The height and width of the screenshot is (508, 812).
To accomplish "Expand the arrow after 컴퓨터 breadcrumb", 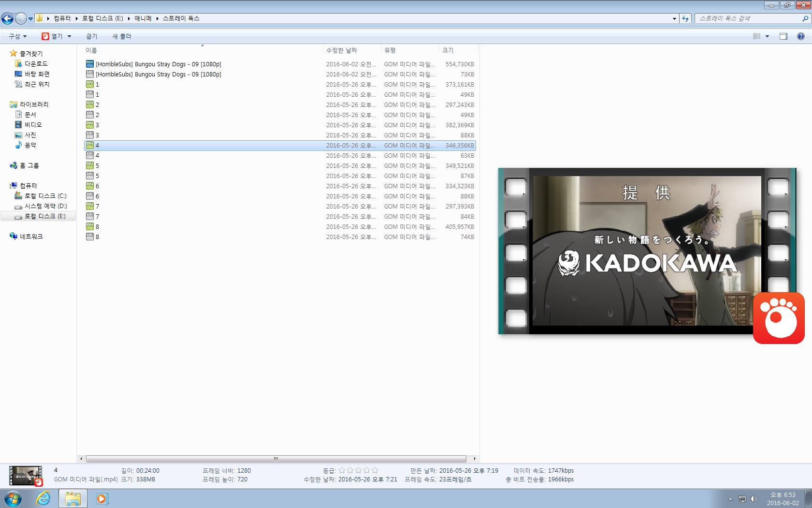I will [76, 18].
